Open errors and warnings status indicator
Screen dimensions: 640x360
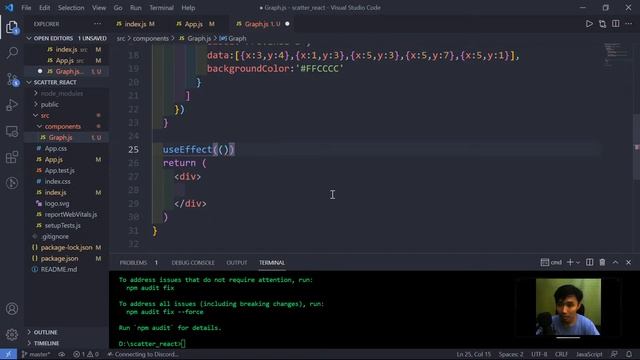point(86,354)
